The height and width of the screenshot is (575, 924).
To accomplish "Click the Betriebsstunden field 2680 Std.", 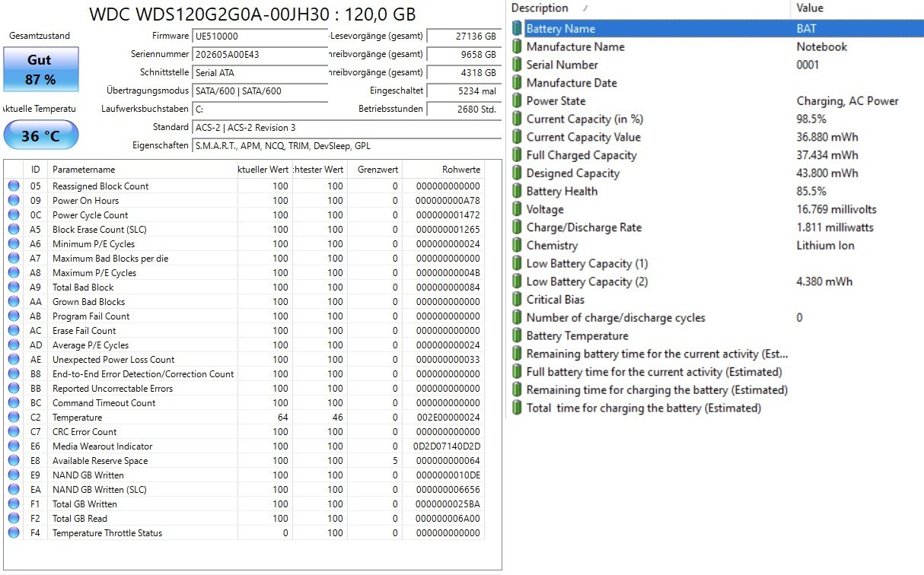I will pos(464,110).
